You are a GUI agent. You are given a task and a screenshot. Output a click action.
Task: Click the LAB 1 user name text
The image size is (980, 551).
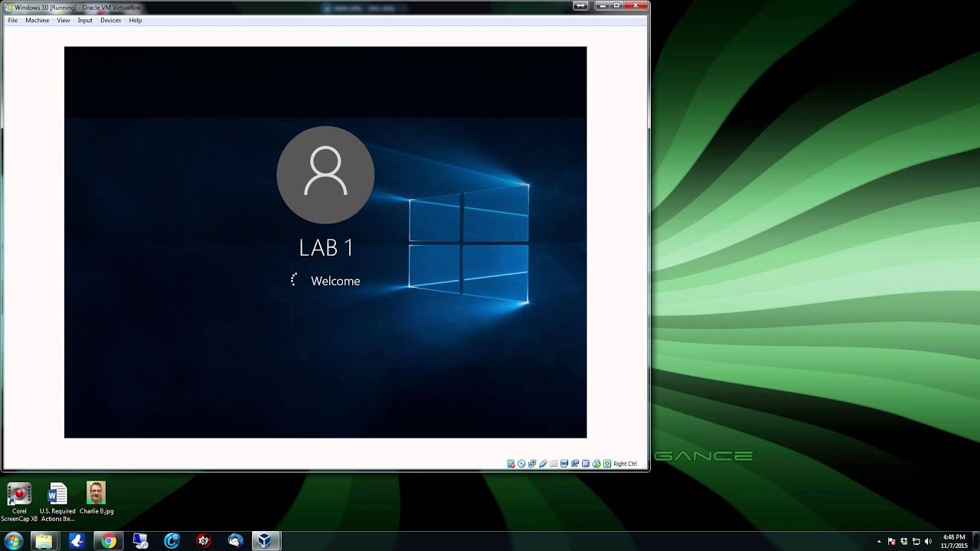point(326,247)
